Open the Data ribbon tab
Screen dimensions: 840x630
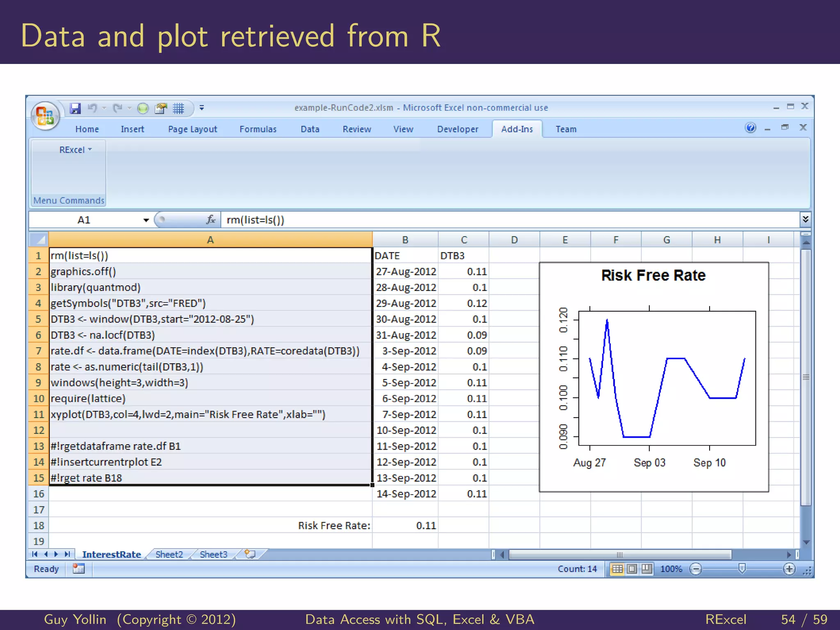coord(310,129)
